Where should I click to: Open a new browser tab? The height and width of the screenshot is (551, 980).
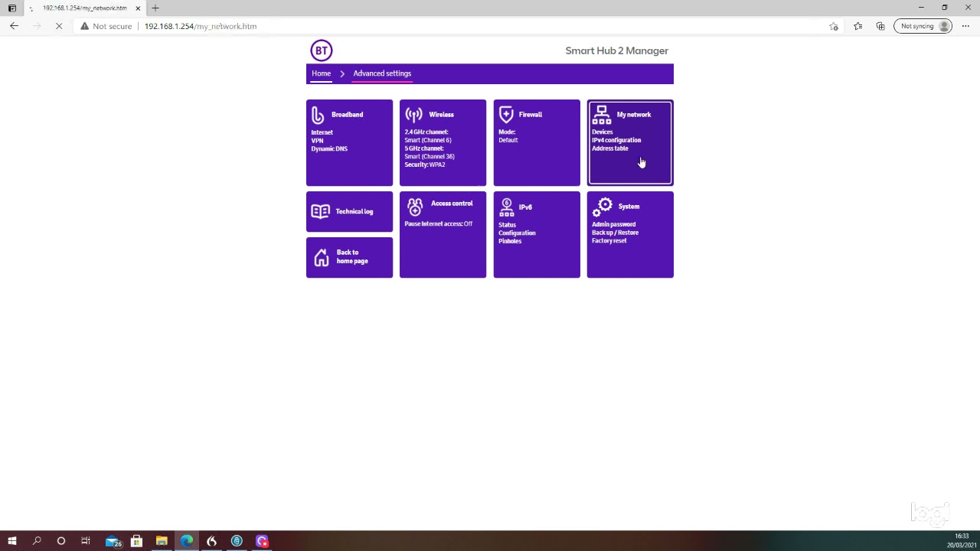[155, 8]
